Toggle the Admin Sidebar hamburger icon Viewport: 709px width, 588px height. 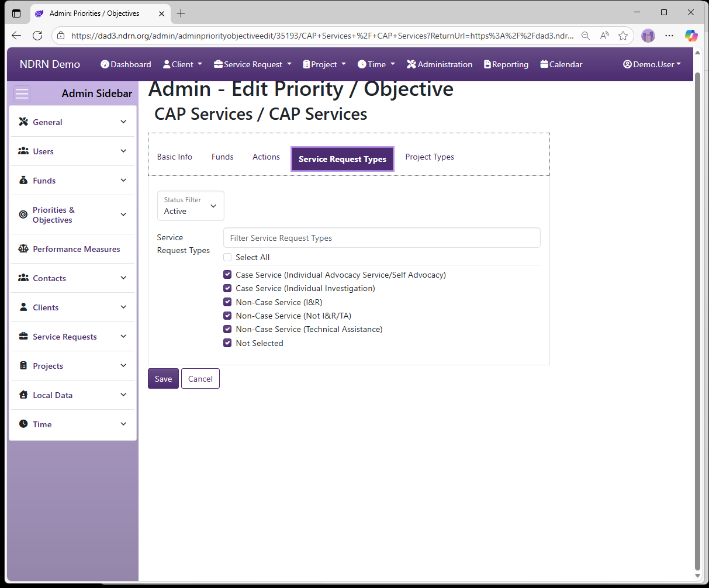pyautogui.click(x=22, y=94)
